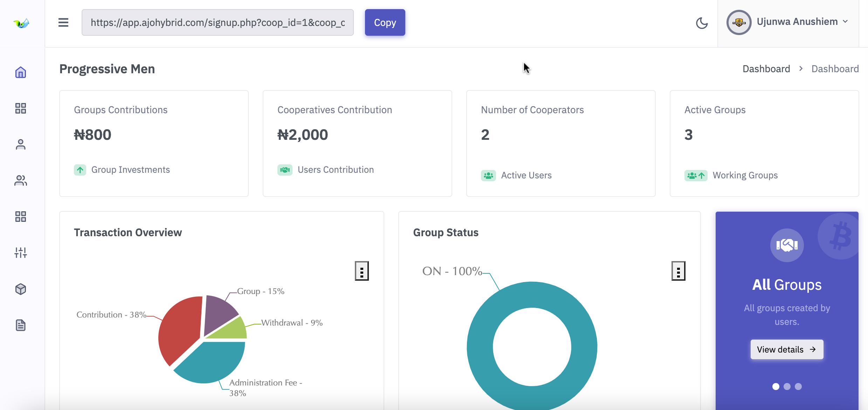868x410 pixels.
Task: Click the hamburger menu toggle button
Action: point(63,22)
